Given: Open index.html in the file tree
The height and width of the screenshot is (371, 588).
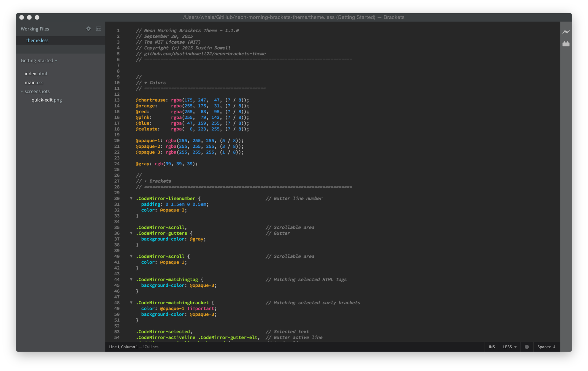Looking at the screenshot, I should click(36, 74).
